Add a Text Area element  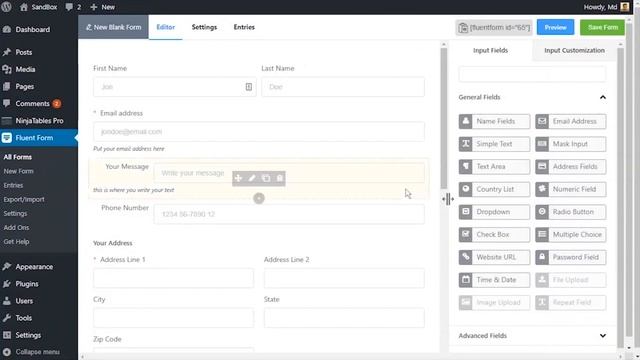click(494, 167)
